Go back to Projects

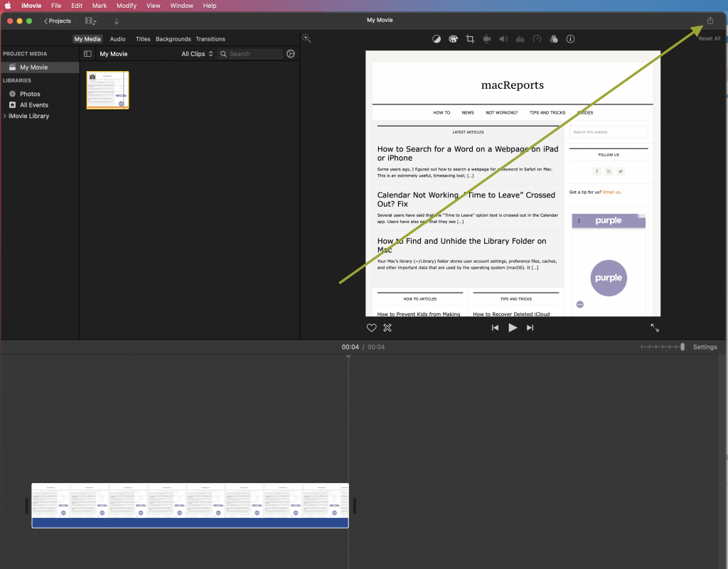(58, 21)
